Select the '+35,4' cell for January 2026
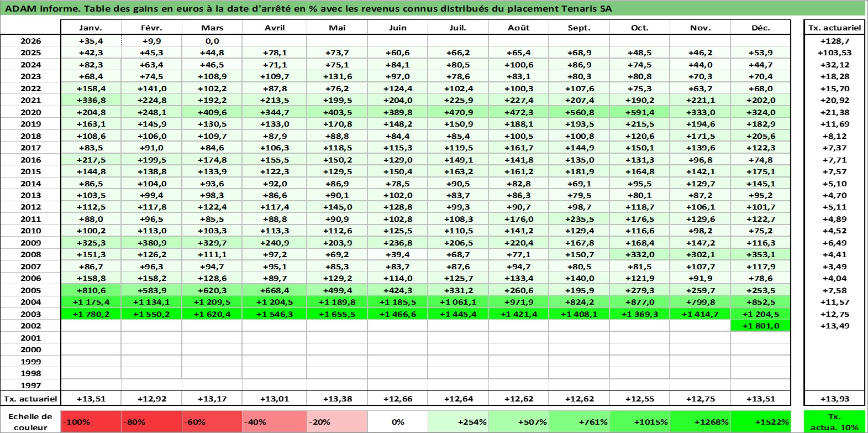Screen dimensions: 868x433 pyautogui.click(x=91, y=41)
